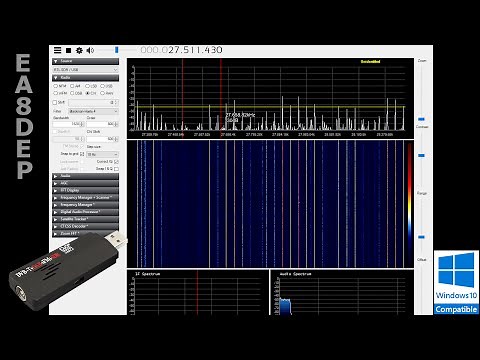Select the LSB mode radio button

(x=87, y=86)
